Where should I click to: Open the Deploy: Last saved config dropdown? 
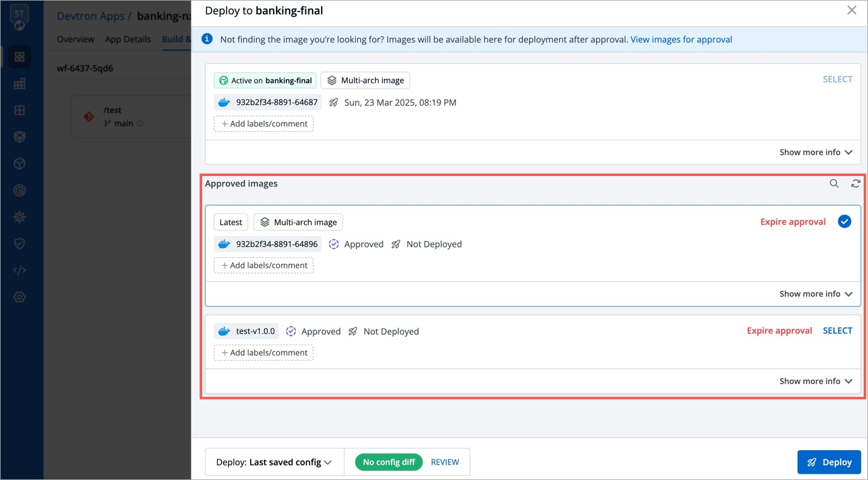274,462
